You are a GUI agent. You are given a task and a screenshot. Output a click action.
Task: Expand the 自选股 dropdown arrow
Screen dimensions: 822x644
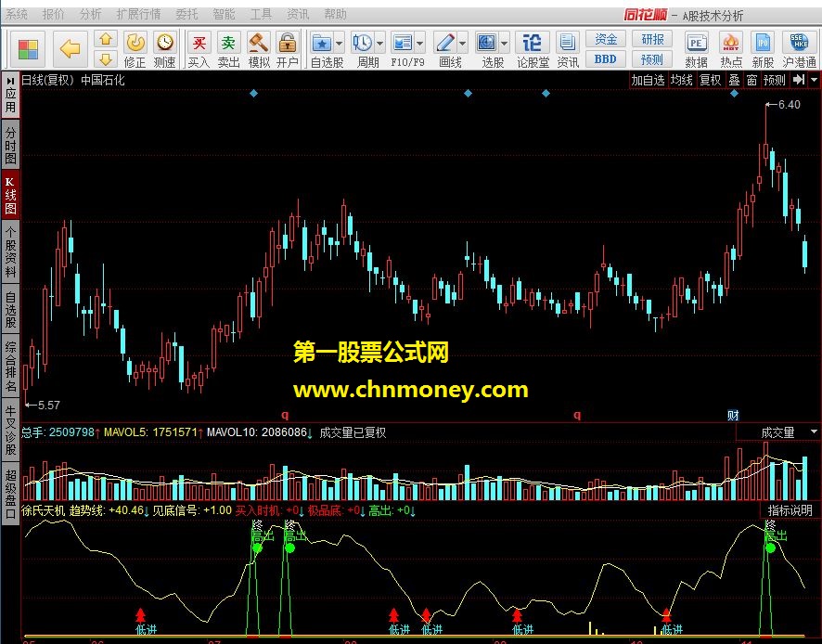click(x=340, y=44)
